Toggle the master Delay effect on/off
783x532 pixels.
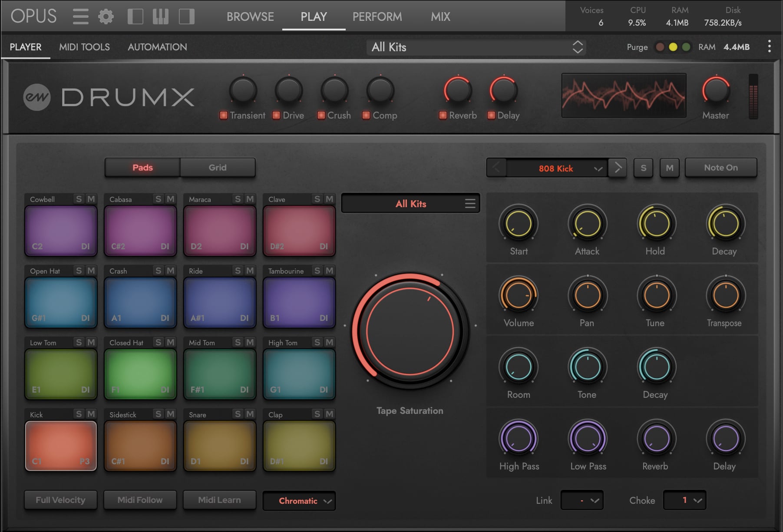click(491, 115)
